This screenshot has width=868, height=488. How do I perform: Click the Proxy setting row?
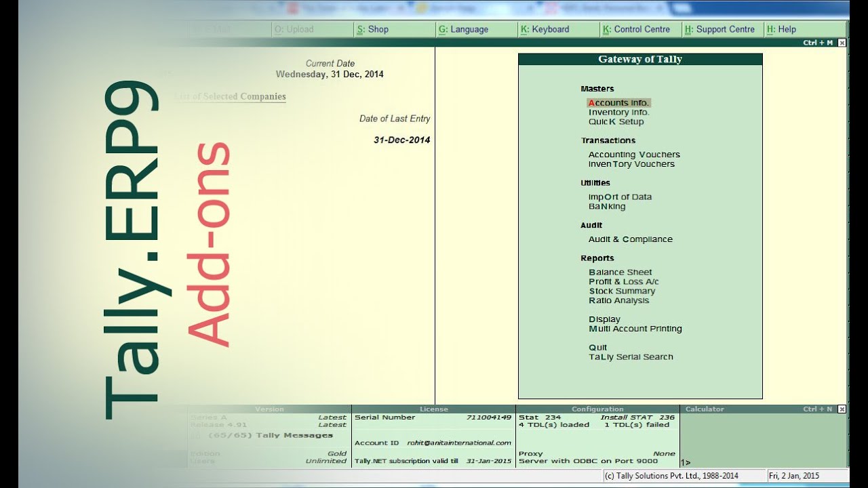tap(597, 453)
